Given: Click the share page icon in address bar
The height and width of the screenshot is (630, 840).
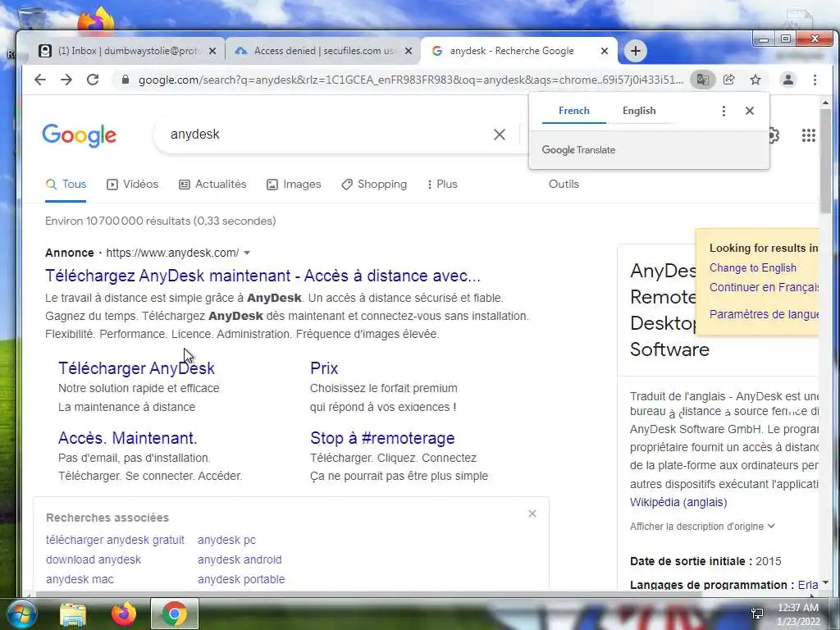Looking at the screenshot, I should (x=728, y=80).
